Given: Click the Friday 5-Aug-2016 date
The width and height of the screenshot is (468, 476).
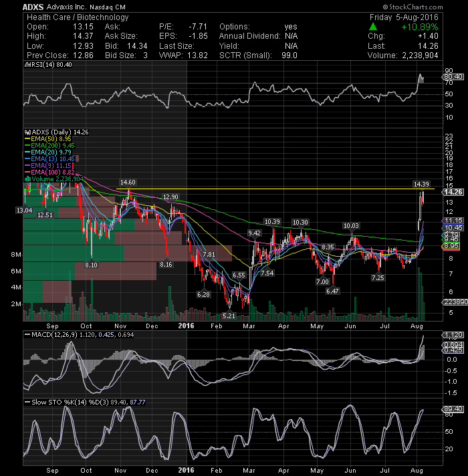Looking at the screenshot, I should [x=404, y=17].
